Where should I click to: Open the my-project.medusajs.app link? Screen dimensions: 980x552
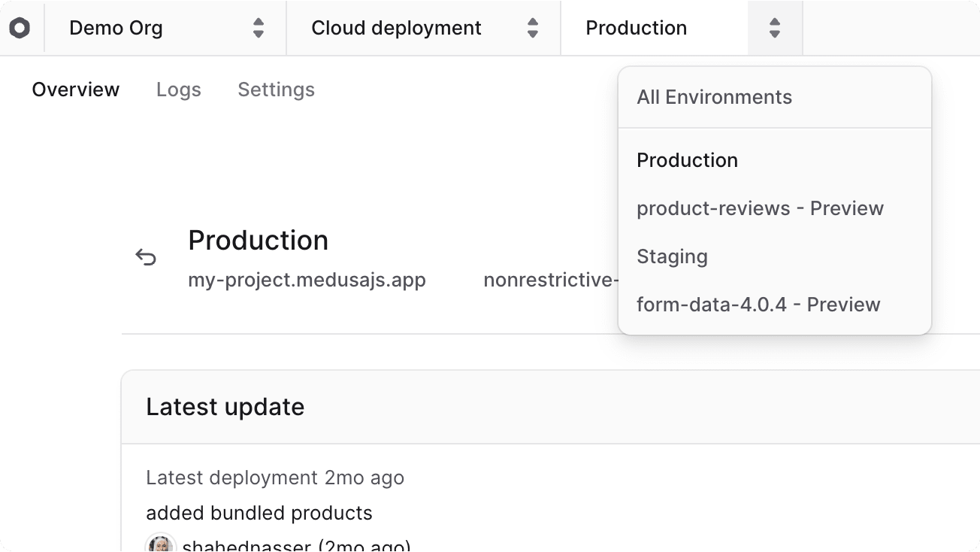[x=307, y=280]
